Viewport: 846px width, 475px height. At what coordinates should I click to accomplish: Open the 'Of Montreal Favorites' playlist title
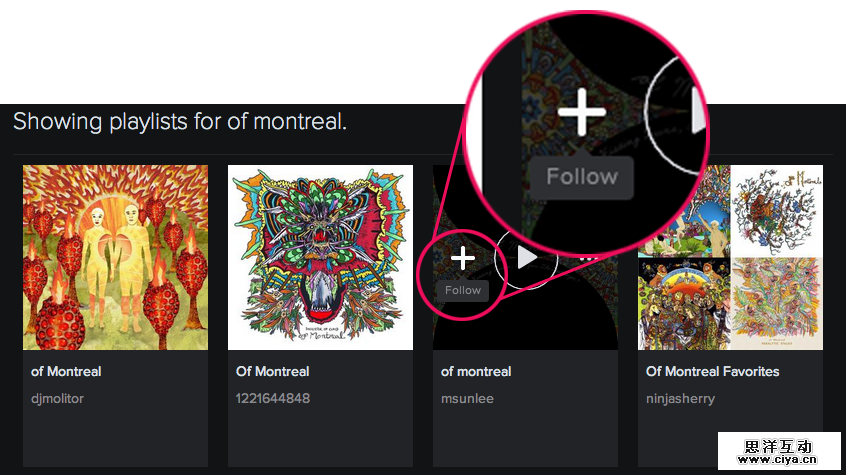click(712, 371)
